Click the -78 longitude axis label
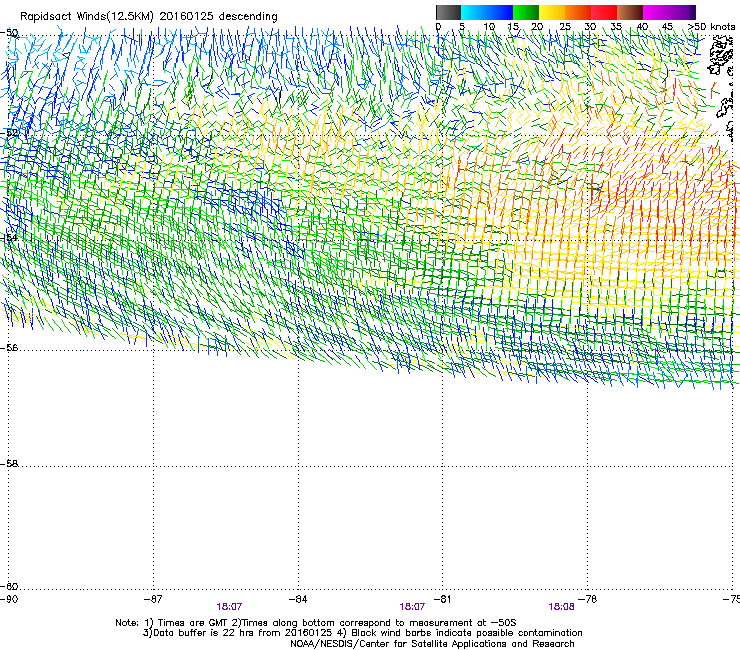The image size is (740, 650). click(x=588, y=599)
